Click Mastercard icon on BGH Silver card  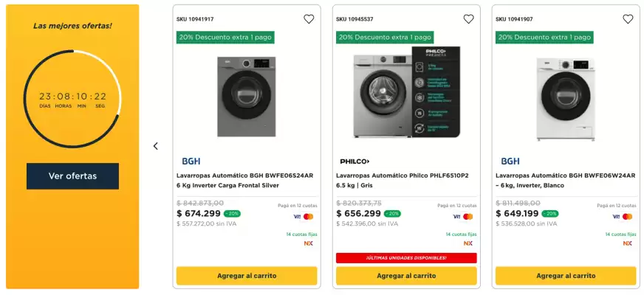coord(309,216)
